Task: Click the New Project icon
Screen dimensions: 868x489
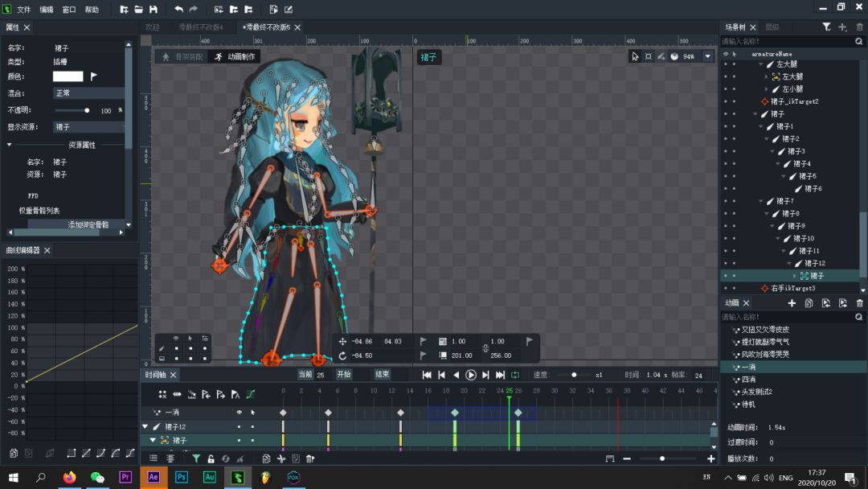Action: click(124, 10)
